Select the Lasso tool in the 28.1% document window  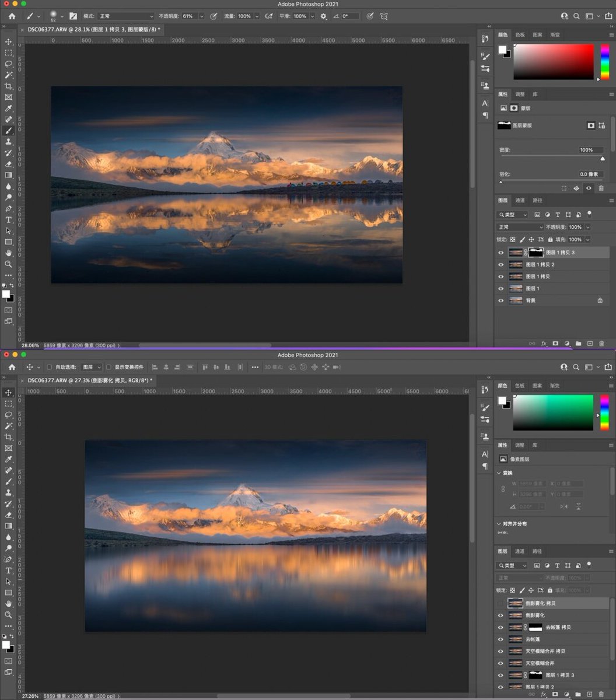point(9,64)
